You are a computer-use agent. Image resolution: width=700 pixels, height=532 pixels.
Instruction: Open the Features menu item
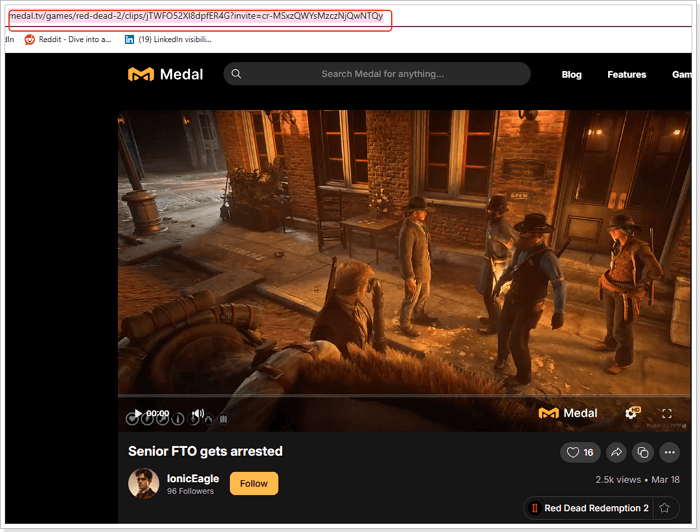[x=626, y=74]
